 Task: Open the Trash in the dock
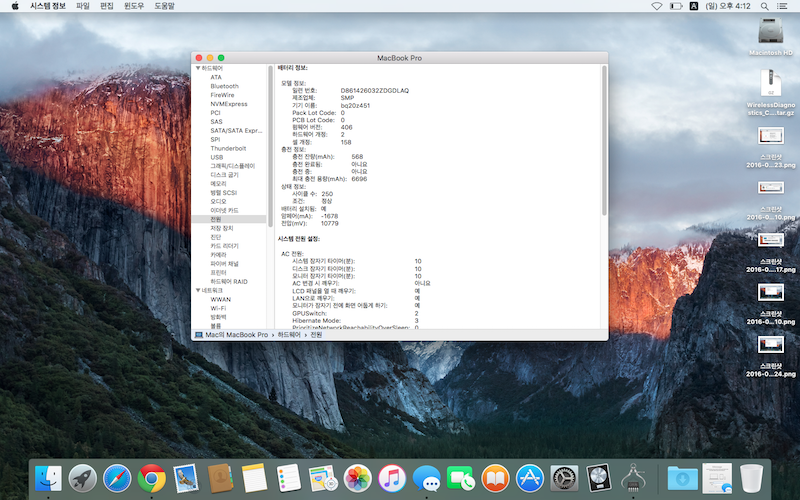(751, 478)
